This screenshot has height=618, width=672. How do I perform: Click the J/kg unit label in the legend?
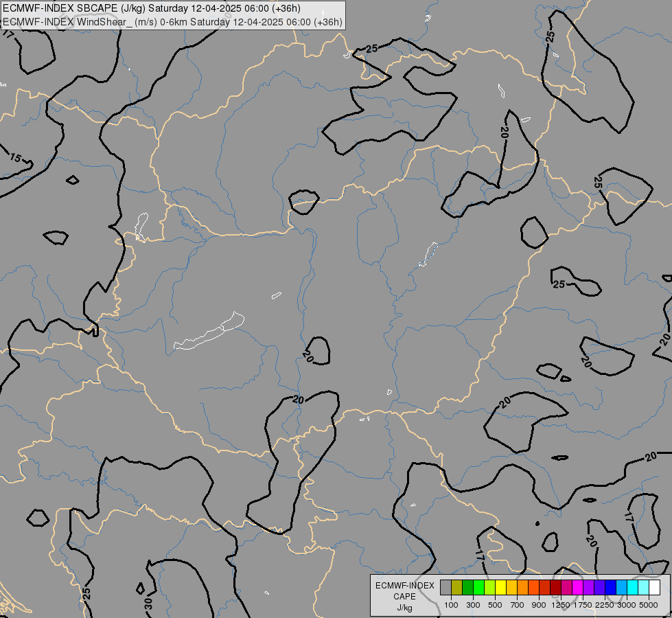click(404, 608)
